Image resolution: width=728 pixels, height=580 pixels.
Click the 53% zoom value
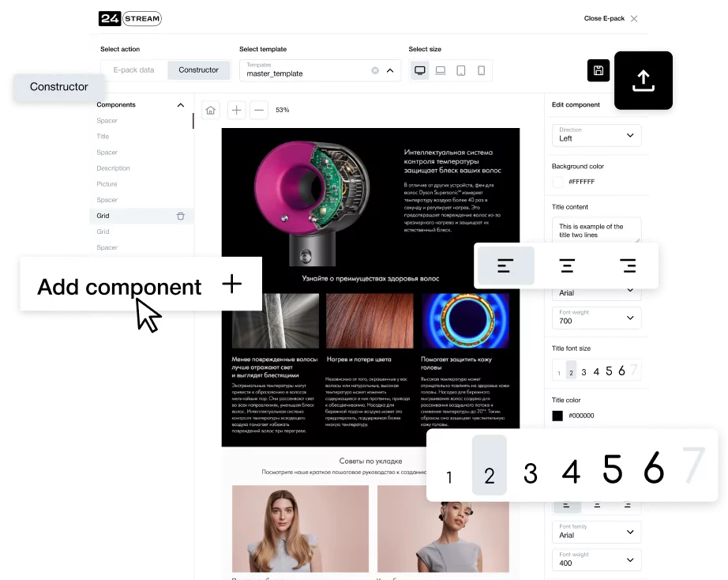(283, 110)
